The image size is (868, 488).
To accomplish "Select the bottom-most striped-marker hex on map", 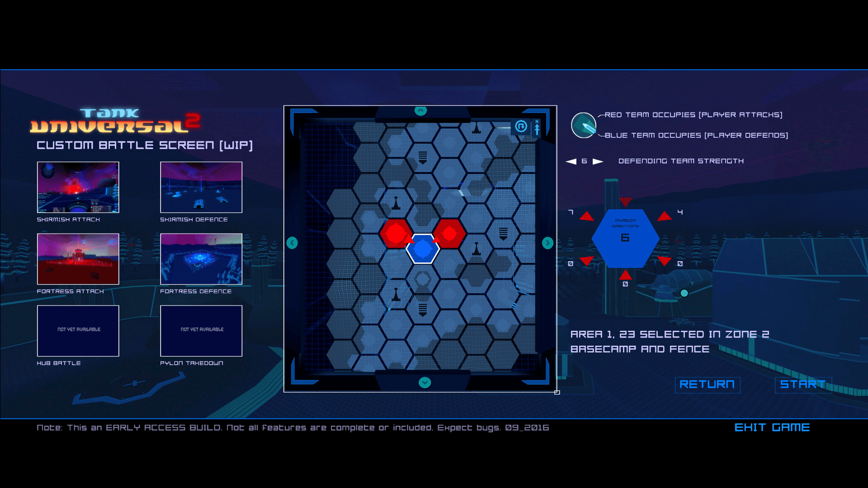I will pos(423,310).
